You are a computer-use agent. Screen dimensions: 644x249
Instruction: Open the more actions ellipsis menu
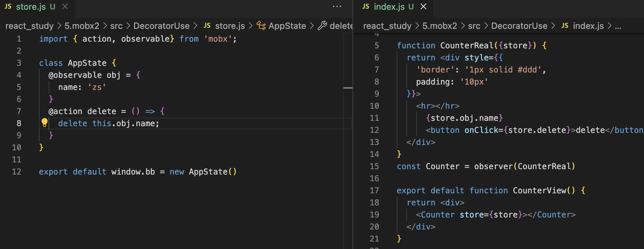tap(337, 7)
